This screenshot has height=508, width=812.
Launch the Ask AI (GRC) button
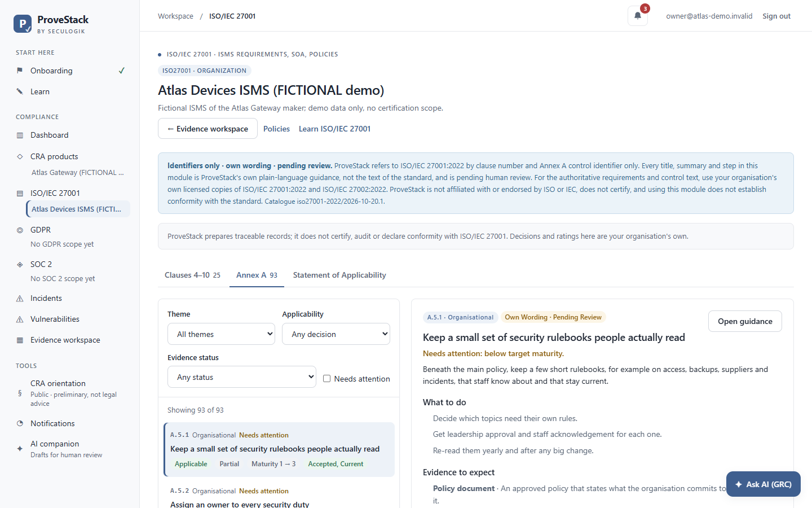[x=764, y=484]
